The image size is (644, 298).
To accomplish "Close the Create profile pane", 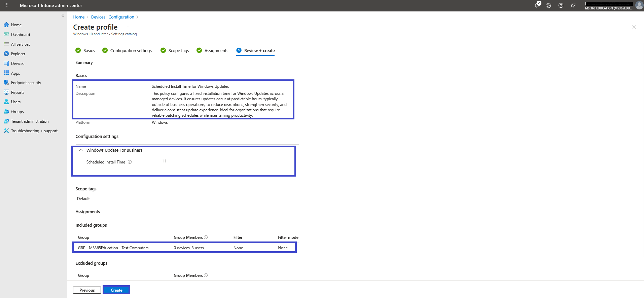I will [x=634, y=27].
